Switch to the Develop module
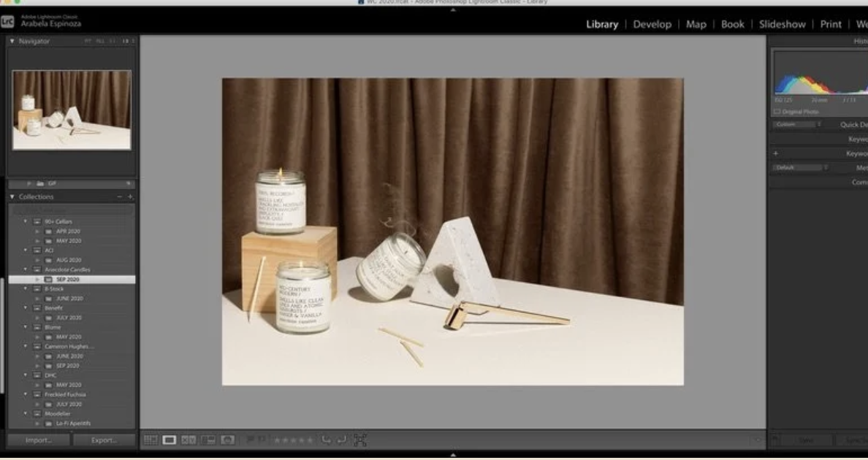 [652, 24]
